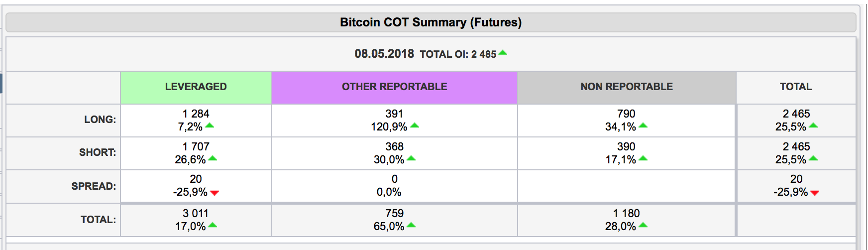This screenshot has width=868, height=250.
Task: Click green arrow next to Leveraged Long 7,2%
Action: click(x=210, y=125)
